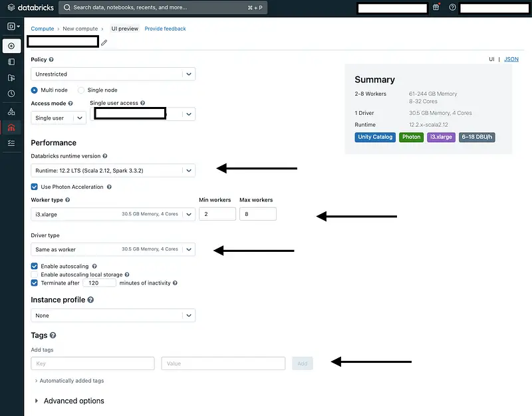Open the Workflows checklist sidebar icon
This screenshot has width=532, height=416.
pyautogui.click(x=11, y=143)
